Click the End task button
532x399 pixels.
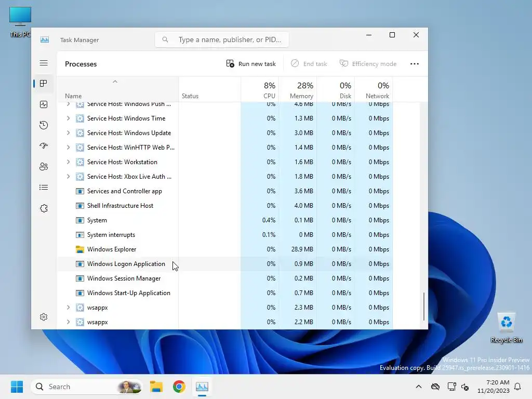[x=309, y=64]
